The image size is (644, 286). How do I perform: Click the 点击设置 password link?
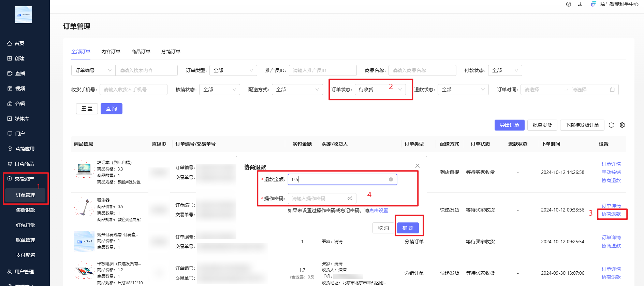click(x=379, y=210)
